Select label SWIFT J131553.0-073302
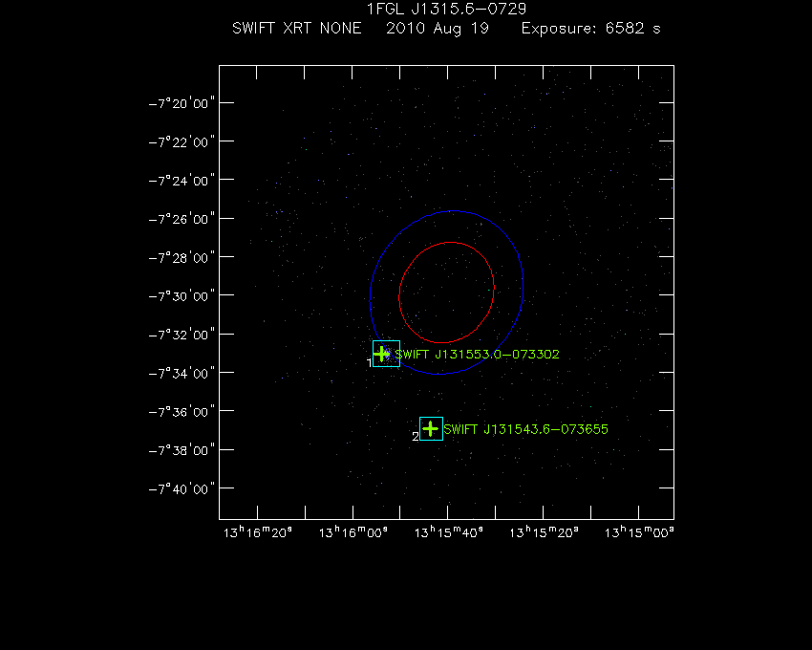The height and width of the screenshot is (650, 812). pos(477,354)
